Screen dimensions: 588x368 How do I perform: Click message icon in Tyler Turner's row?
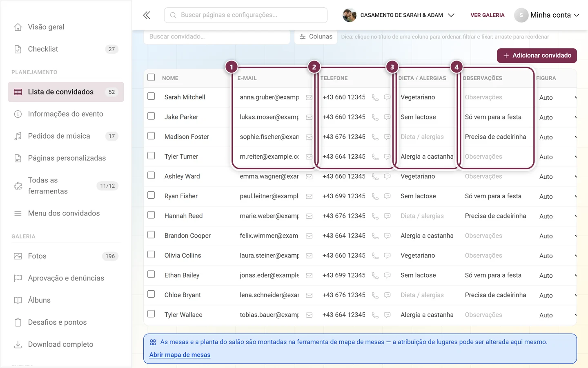click(387, 157)
